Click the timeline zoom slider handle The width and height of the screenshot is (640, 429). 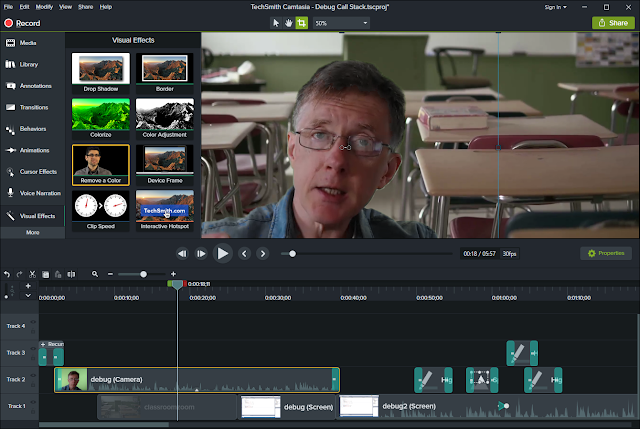coord(143,274)
